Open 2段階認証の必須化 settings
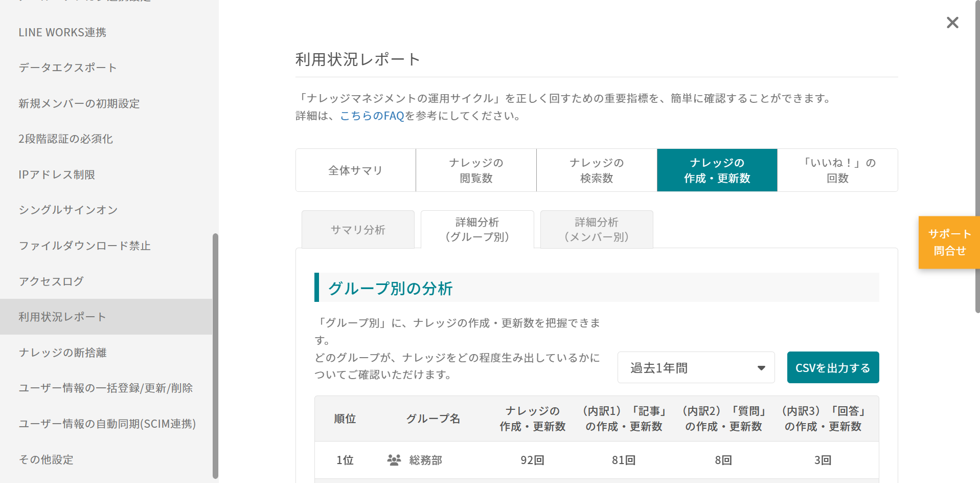Screen dimensions: 980x483 (x=65, y=139)
